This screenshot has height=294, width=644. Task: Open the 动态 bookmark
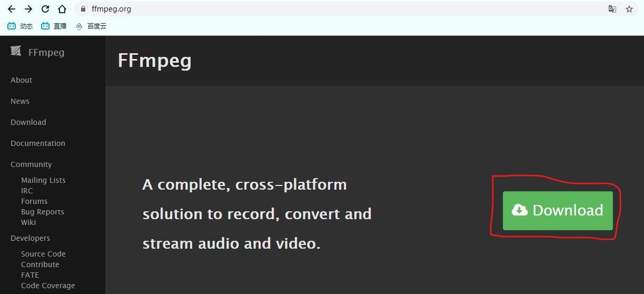[20, 26]
